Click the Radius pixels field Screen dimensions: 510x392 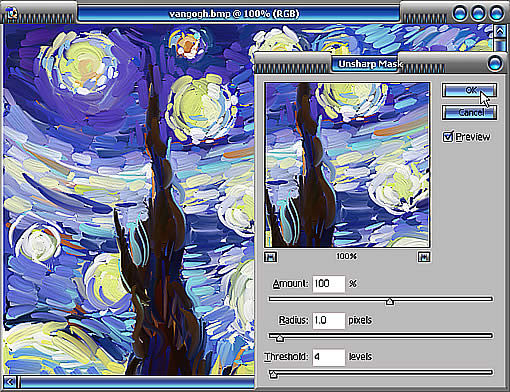pos(329,320)
